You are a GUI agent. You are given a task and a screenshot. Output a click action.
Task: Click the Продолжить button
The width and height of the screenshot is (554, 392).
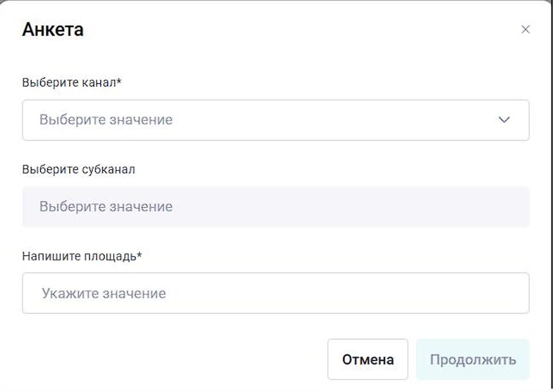click(x=473, y=359)
